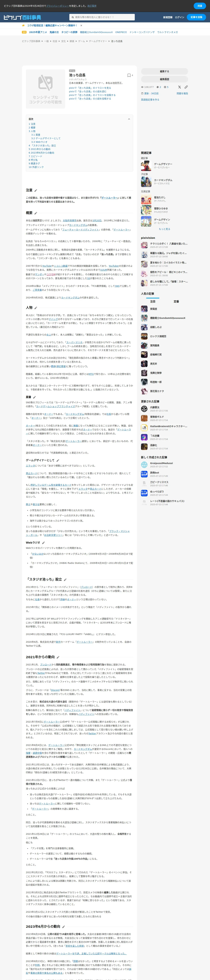Open 辞典bot redirect icon
The width and height of the screenshot is (210, 980).
tap(144, 474)
